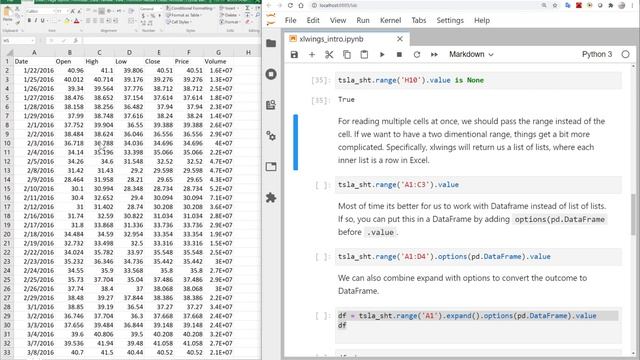Go to the browser home page
Viewport: 640px width, 360px height.
pyautogui.click(x=301, y=5)
